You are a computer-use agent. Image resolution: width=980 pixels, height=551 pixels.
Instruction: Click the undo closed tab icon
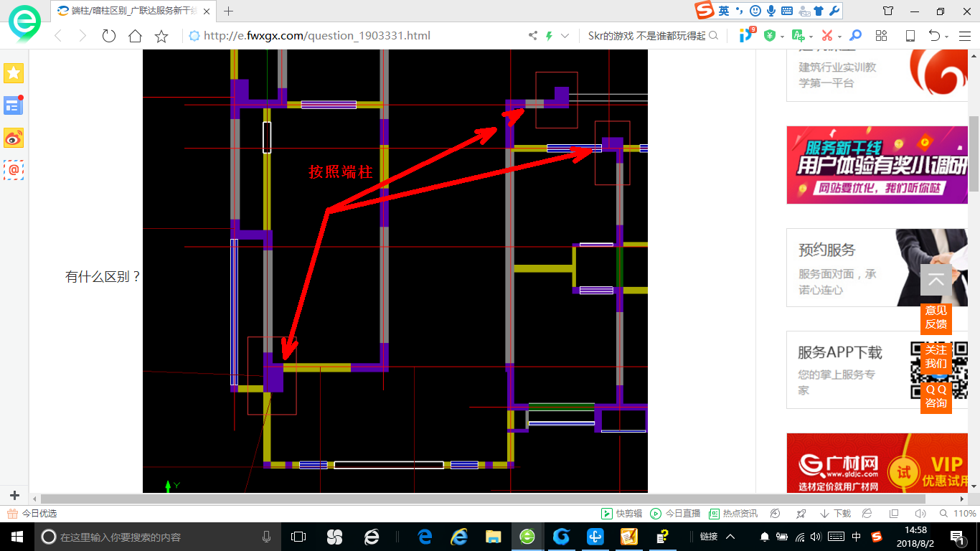pyautogui.click(x=934, y=36)
